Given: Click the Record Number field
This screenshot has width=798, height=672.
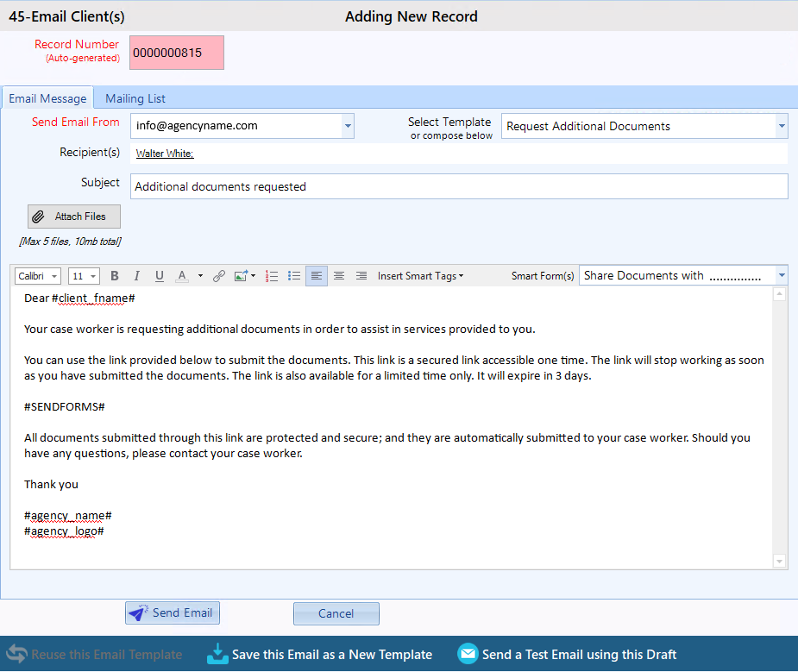Looking at the screenshot, I should click(177, 53).
